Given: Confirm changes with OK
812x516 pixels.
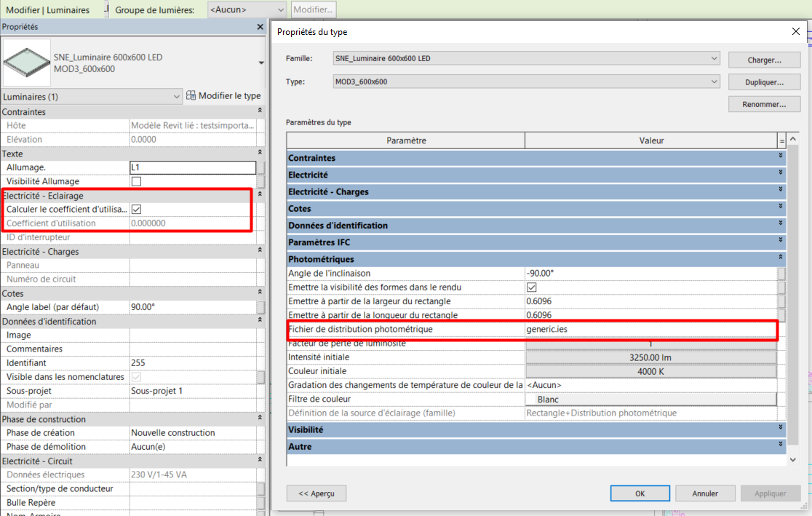Looking at the screenshot, I should point(640,493).
